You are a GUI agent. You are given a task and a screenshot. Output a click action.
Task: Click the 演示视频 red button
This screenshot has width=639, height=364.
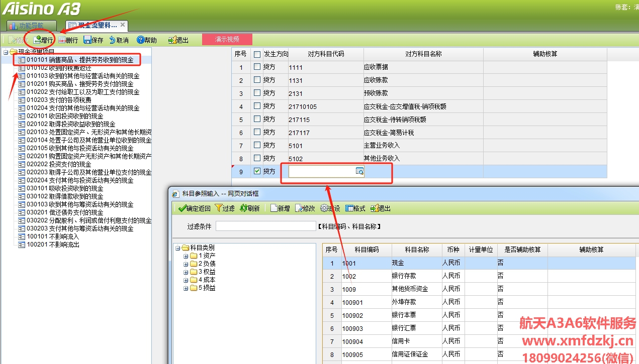[x=227, y=39]
